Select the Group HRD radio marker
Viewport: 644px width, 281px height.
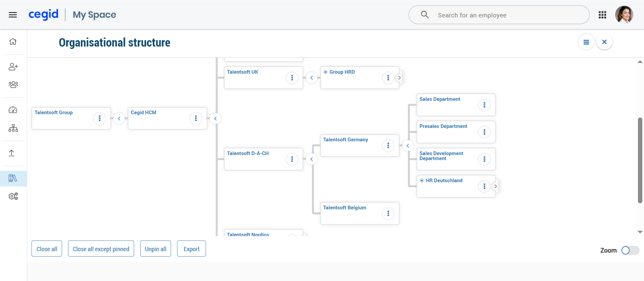[x=325, y=72]
